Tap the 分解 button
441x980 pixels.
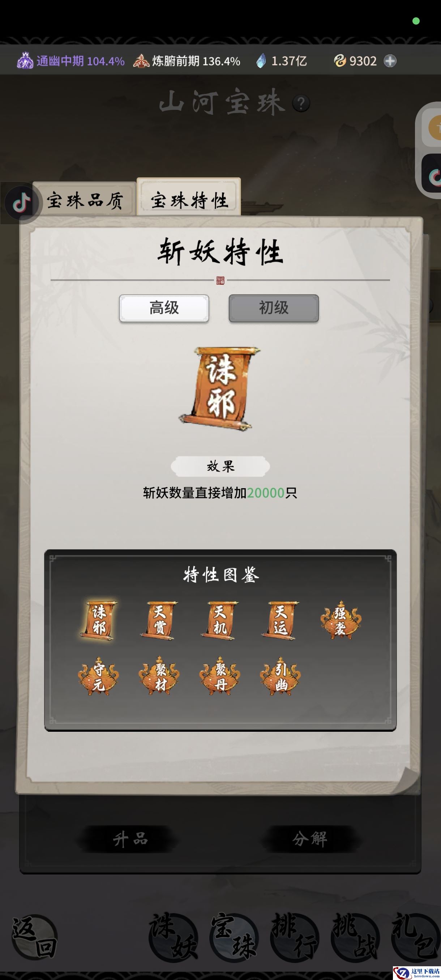pyautogui.click(x=309, y=838)
